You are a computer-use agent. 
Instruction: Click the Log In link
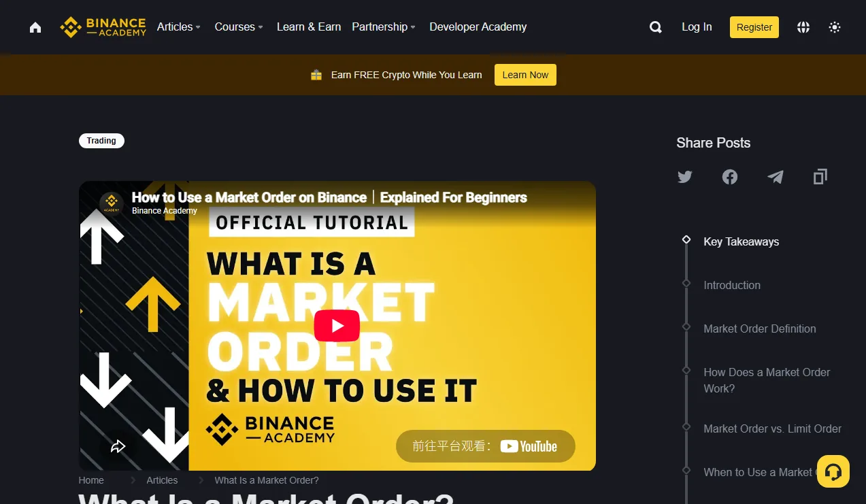point(697,27)
